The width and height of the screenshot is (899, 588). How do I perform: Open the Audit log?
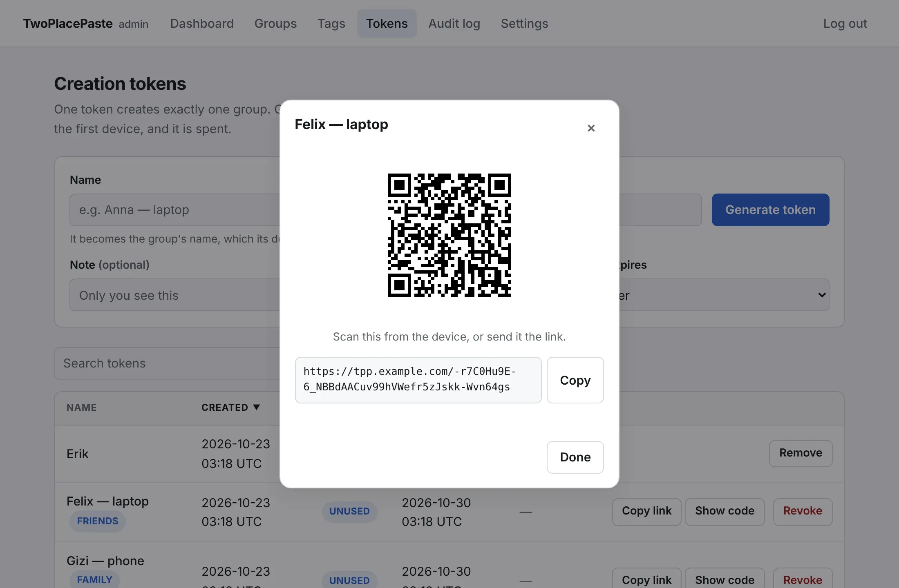[x=454, y=24]
